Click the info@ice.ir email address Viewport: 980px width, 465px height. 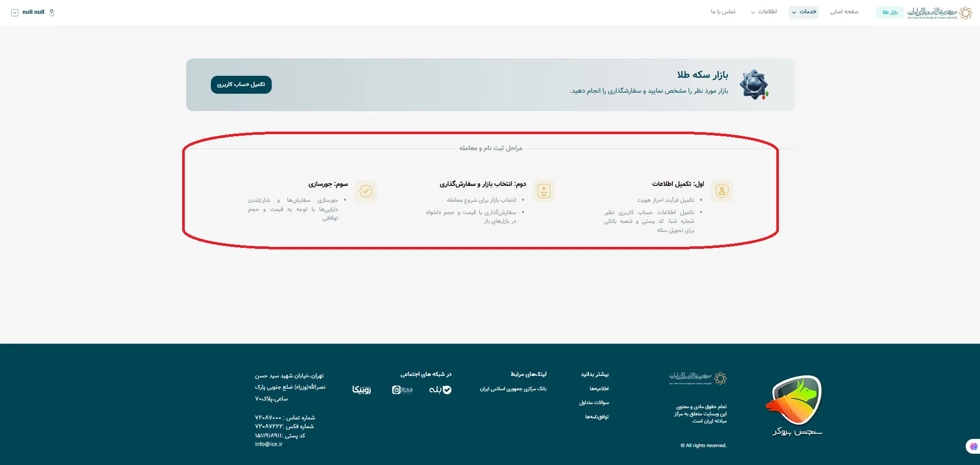coord(269,444)
